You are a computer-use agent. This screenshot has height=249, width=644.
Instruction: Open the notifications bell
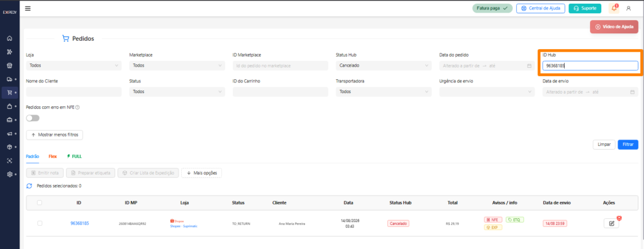(x=614, y=8)
